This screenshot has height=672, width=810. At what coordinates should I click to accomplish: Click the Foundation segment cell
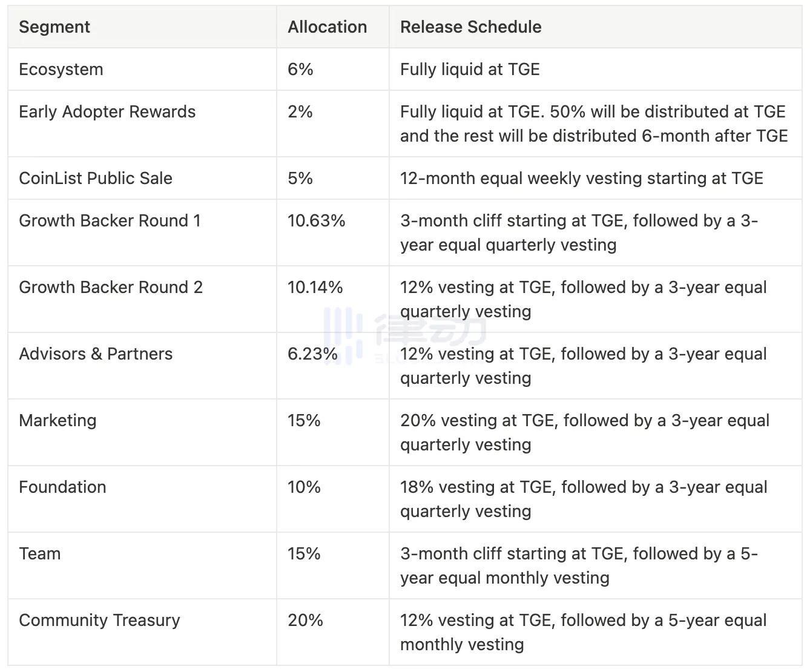(x=62, y=487)
